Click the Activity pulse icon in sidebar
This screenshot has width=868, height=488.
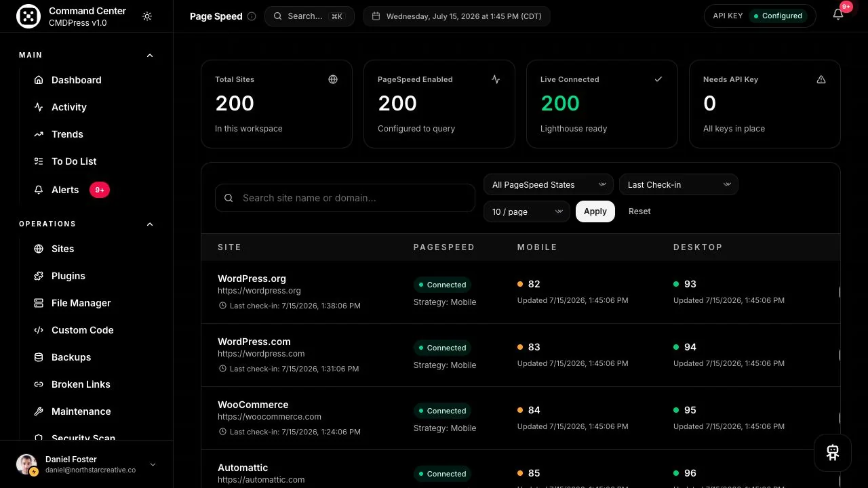(x=39, y=107)
